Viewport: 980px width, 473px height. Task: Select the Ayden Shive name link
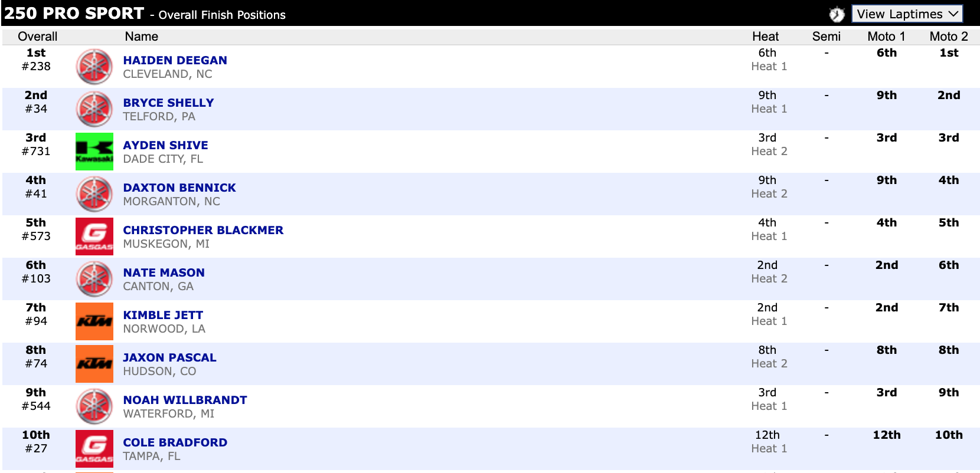click(165, 145)
